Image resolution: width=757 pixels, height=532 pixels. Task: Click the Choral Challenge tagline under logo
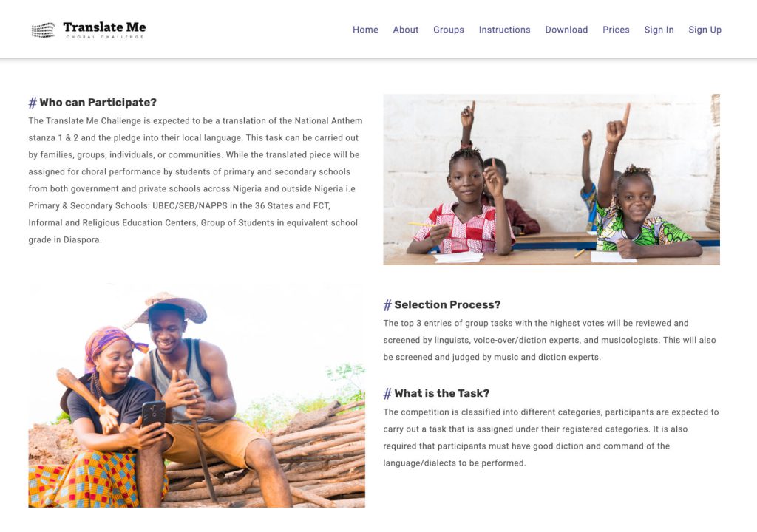pos(104,37)
